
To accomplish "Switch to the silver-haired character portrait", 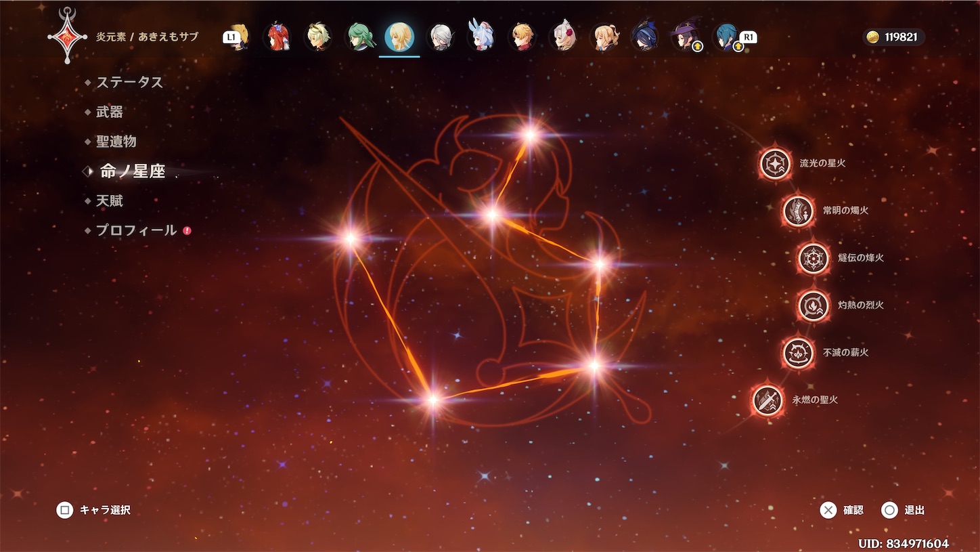I will pyautogui.click(x=441, y=37).
